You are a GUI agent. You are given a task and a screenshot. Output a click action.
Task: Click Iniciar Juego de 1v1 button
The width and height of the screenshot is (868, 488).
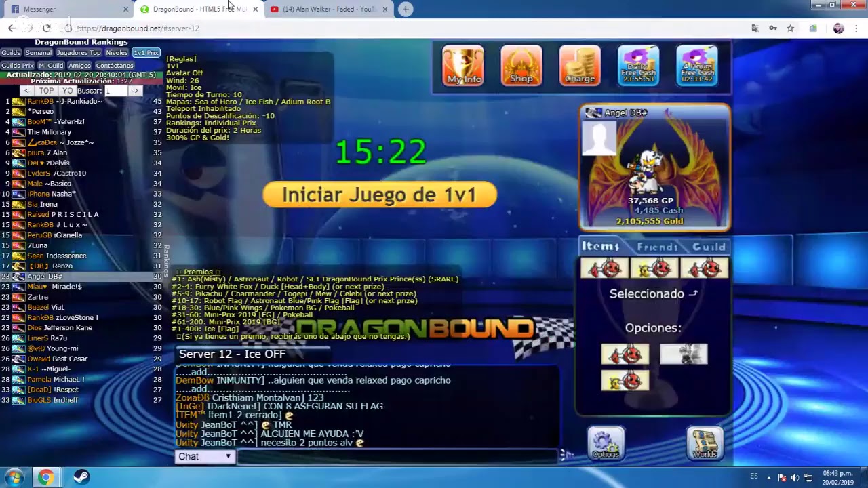point(380,195)
